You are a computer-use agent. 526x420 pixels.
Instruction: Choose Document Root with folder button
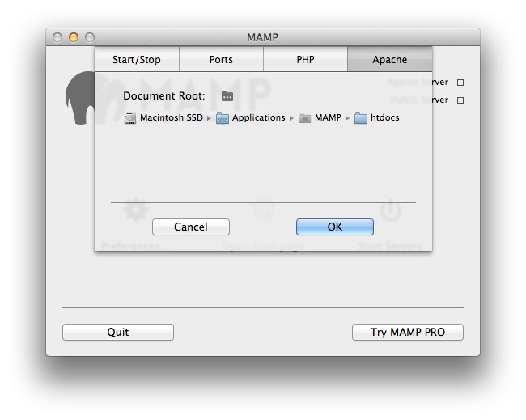[227, 96]
